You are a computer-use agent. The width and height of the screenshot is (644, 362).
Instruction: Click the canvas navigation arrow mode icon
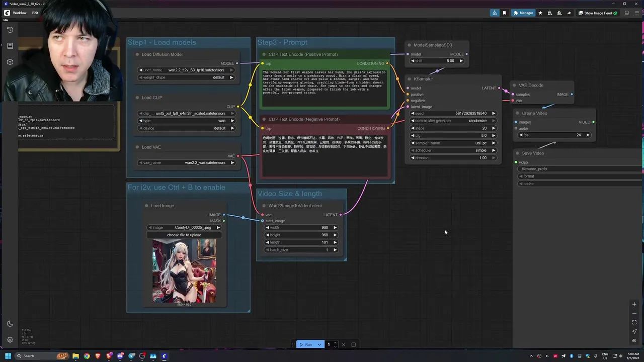[634, 331]
